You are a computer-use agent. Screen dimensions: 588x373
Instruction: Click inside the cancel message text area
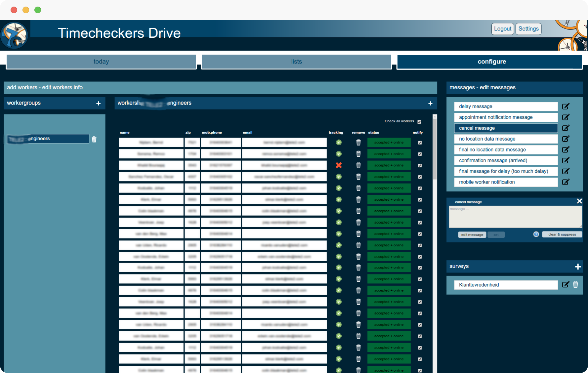click(515, 216)
